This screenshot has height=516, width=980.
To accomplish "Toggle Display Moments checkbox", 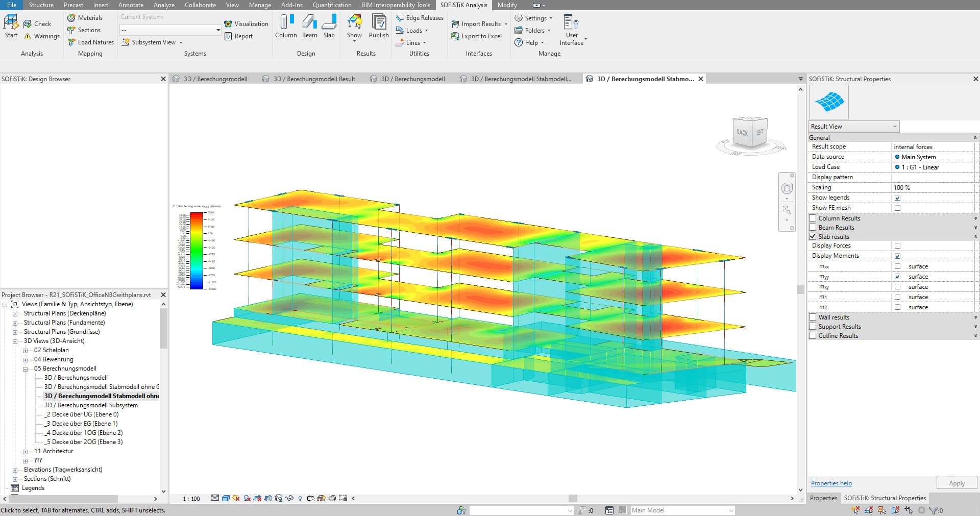I will [x=897, y=256].
